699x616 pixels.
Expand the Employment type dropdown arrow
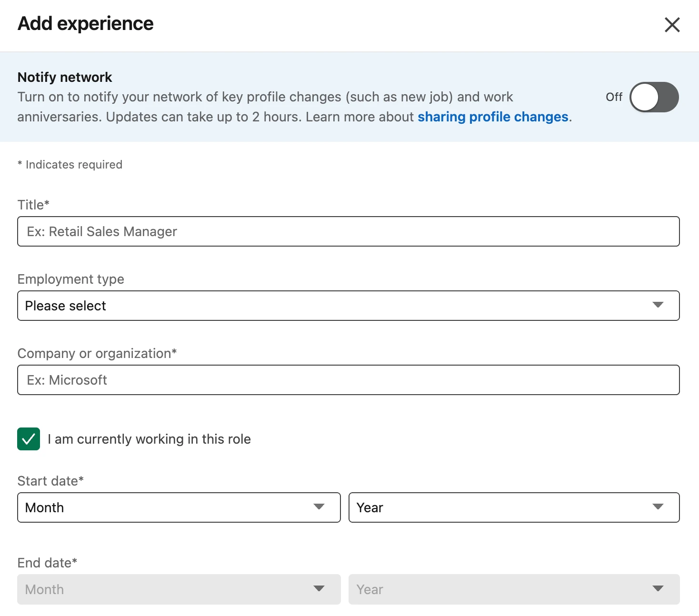coord(658,305)
